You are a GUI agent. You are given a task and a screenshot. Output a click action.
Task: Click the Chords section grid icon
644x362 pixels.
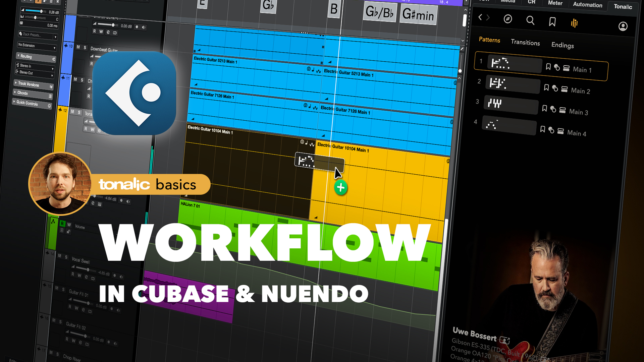coord(50,97)
